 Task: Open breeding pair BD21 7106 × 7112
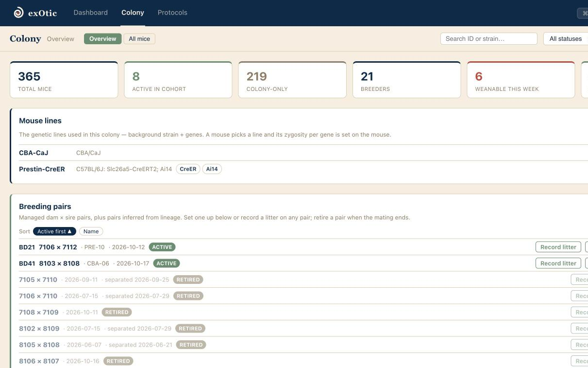tap(48, 247)
